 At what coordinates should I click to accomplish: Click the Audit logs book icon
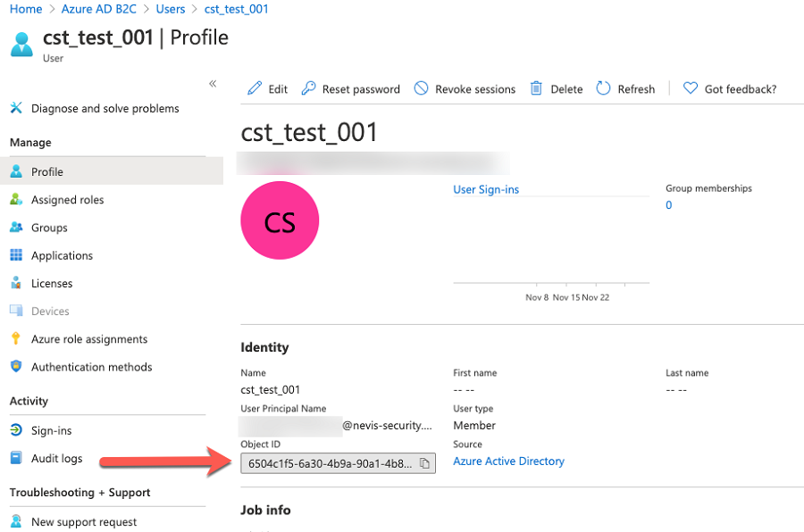click(x=16, y=458)
